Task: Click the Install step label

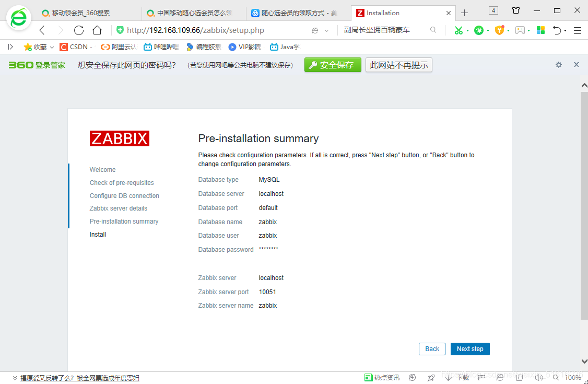Action: [98, 235]
